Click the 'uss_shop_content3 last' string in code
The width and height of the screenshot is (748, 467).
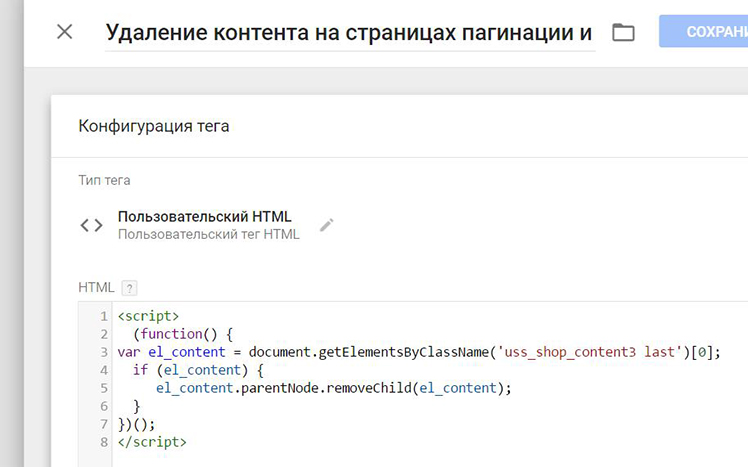(589, 352)
